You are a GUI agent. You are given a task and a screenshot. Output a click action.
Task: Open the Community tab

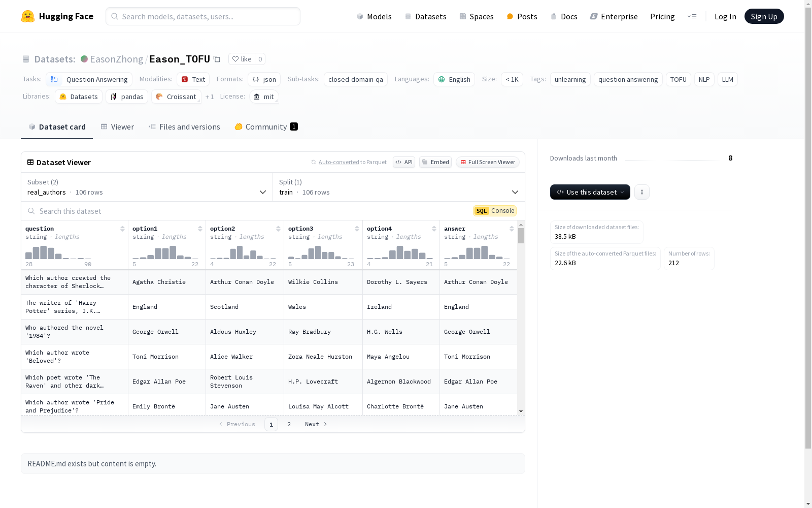tap(266, 127)
